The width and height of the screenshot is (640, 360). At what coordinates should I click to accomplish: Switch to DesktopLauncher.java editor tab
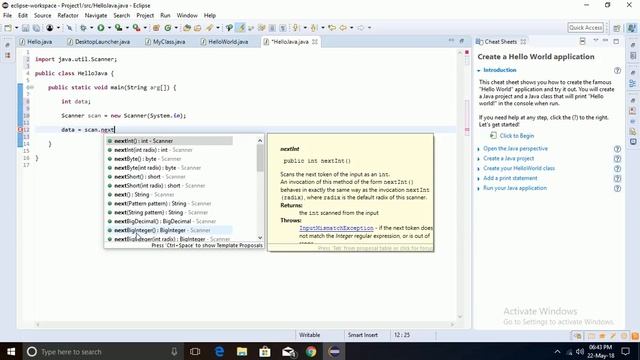click(x=98, y=42)
